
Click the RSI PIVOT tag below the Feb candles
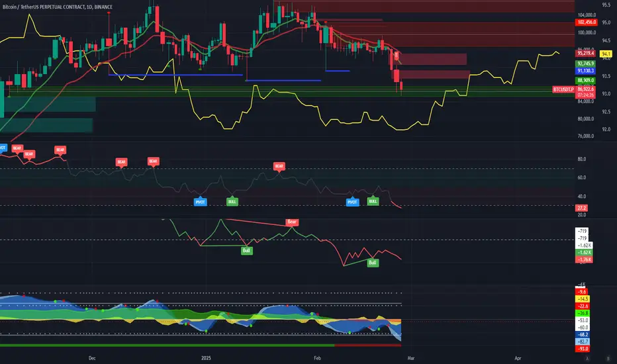352,202
